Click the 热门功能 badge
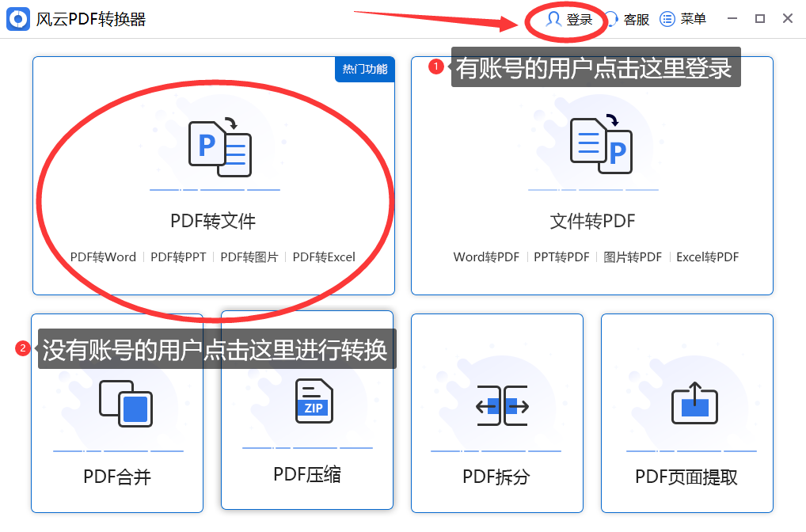The height and width of the screenshot is (532, 806). pos(365,69)
